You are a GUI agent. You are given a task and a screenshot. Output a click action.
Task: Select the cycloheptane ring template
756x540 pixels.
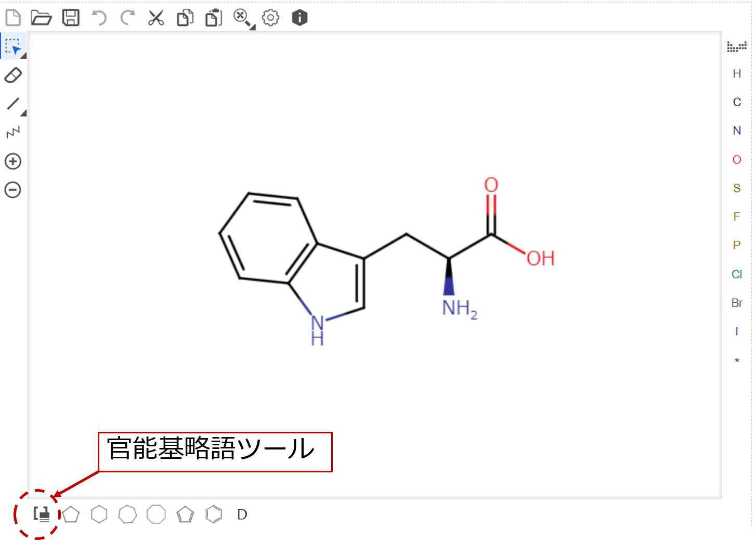tap(127, 515)
